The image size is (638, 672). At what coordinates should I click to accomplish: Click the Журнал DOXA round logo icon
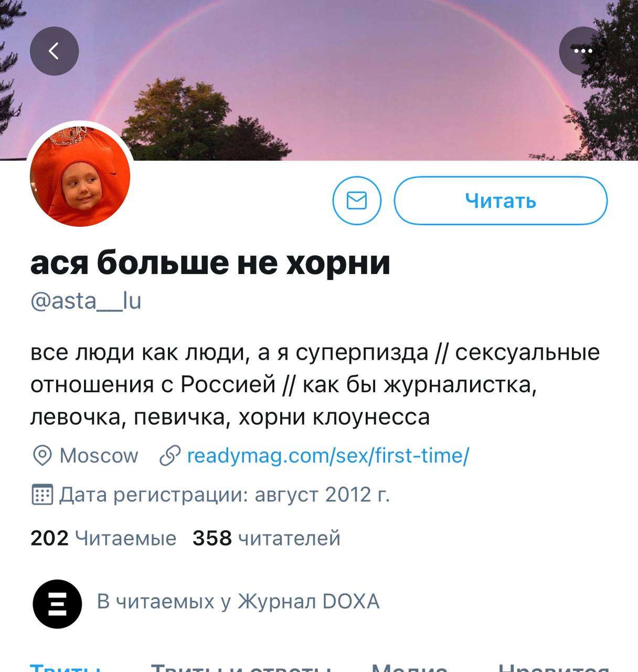click(57, 604)
